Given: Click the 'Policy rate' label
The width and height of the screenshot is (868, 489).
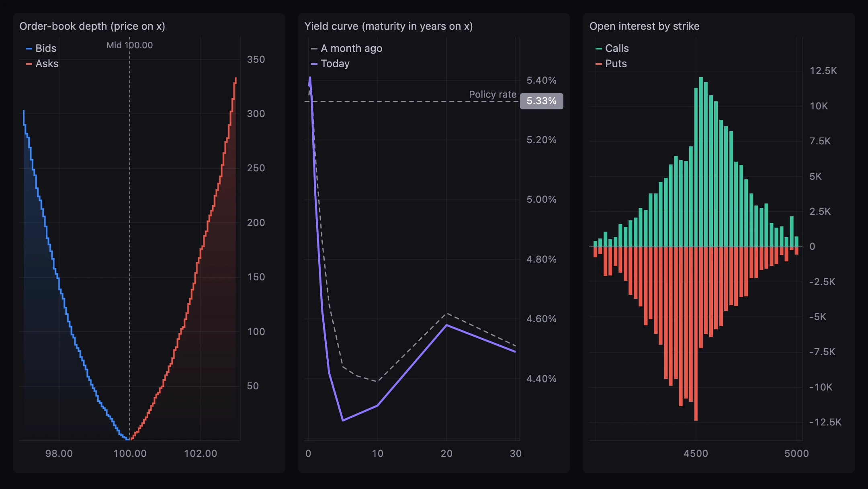Looking at the screenshot, I should coord(493,95).
